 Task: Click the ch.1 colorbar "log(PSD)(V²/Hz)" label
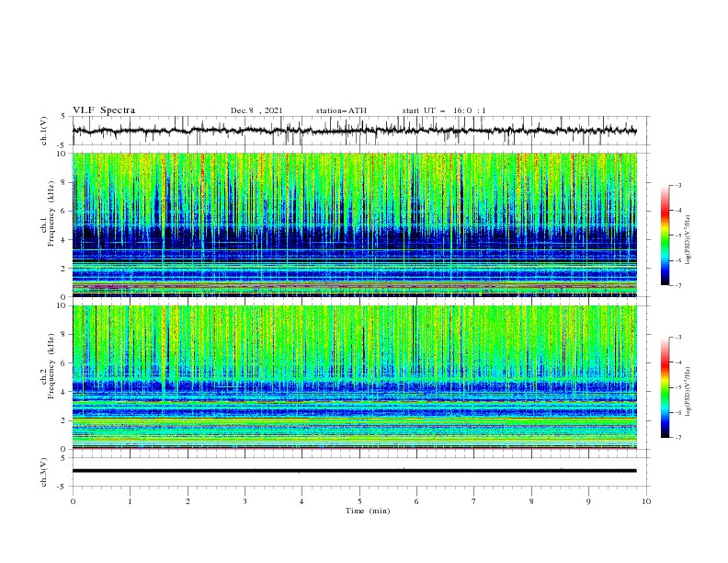point(688,240)
